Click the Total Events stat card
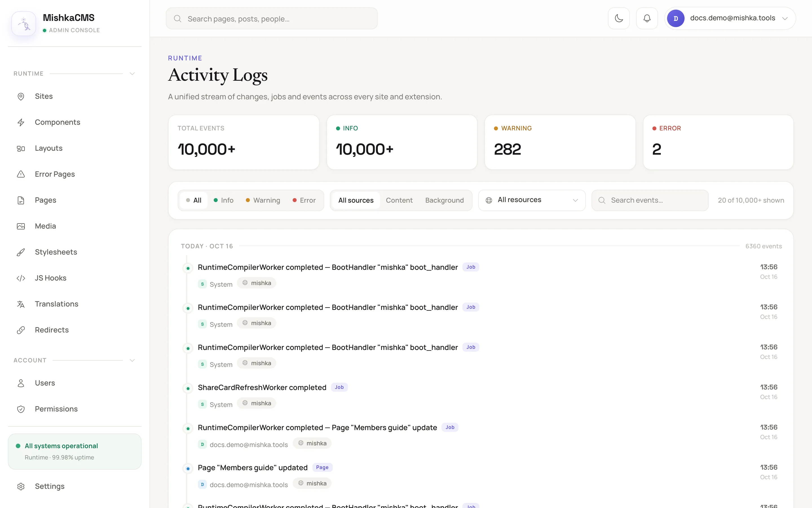Image resolution: width=812 pixels, height=508 pixels. [244, 142]
